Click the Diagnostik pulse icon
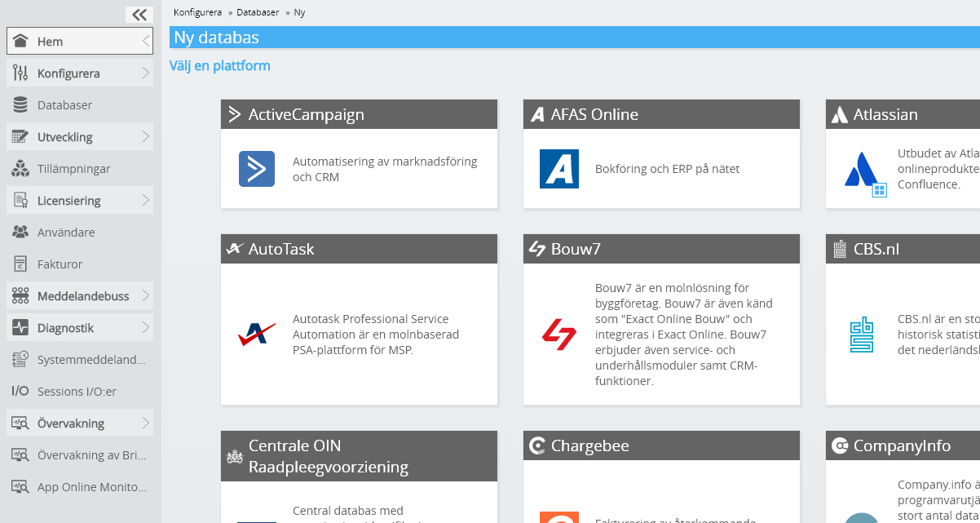This screenshot has height=523, width=980. 21,327
